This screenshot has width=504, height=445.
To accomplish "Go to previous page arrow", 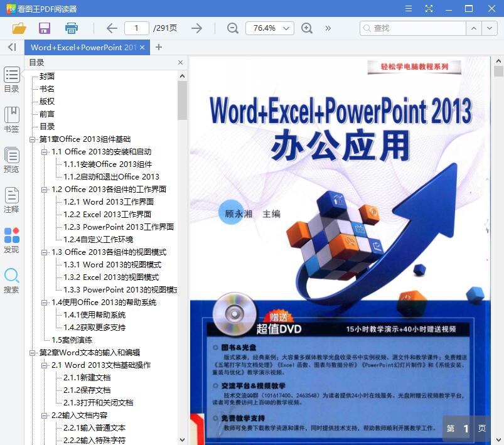I will tap(112, 28).
